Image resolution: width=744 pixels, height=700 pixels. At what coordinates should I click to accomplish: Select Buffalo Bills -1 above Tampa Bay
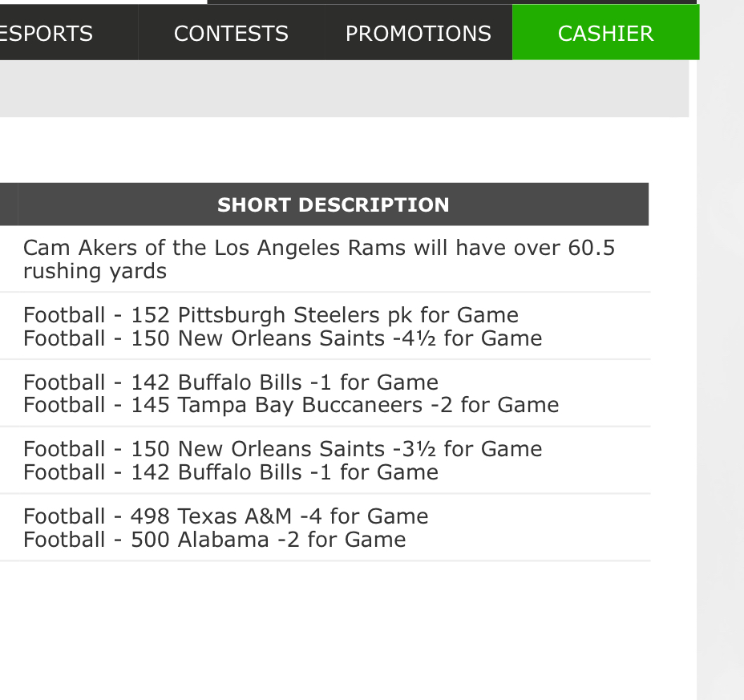coord(231,382)
